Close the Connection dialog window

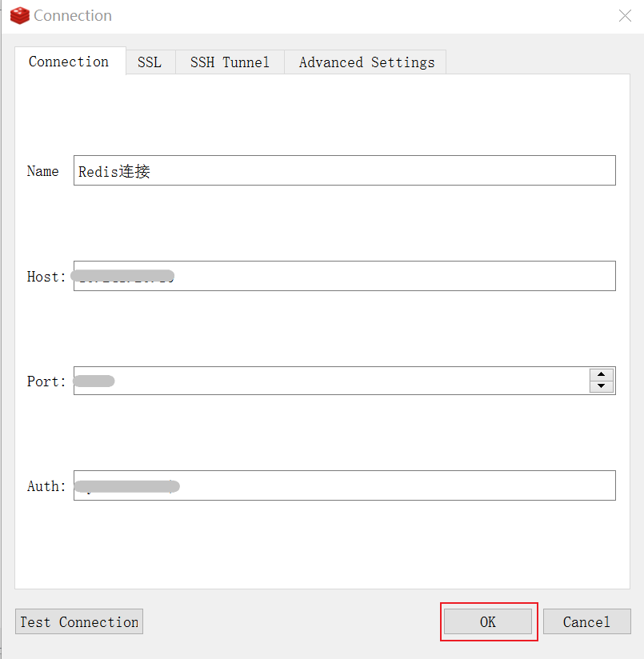click(x=625, y=16)
